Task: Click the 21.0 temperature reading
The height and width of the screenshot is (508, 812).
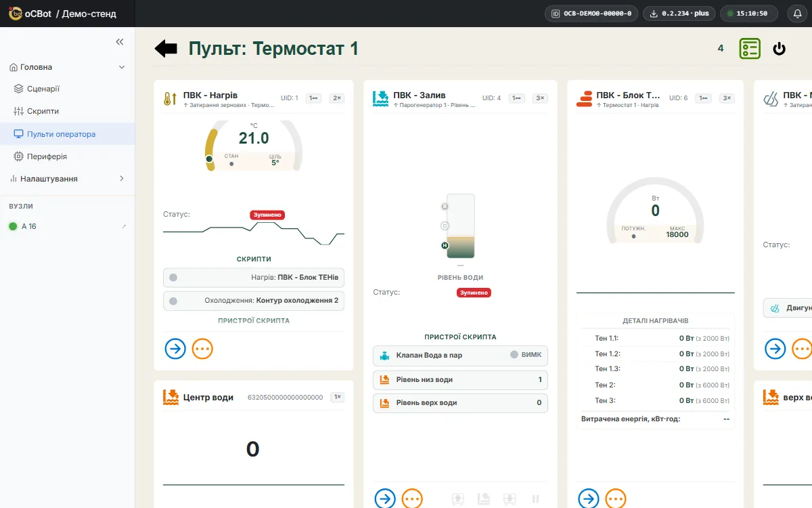Action: point(254,138)
